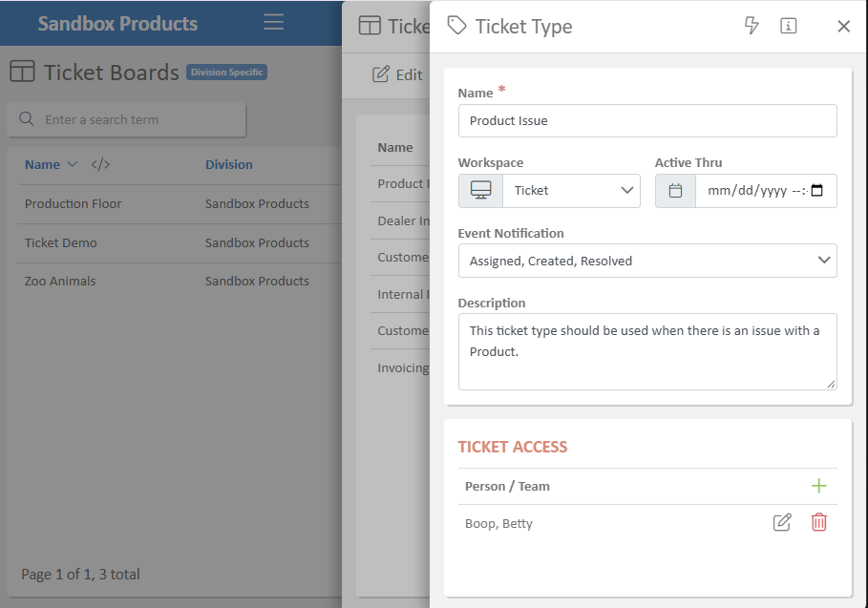Close the Ticket Type panel

click(843, 26)
